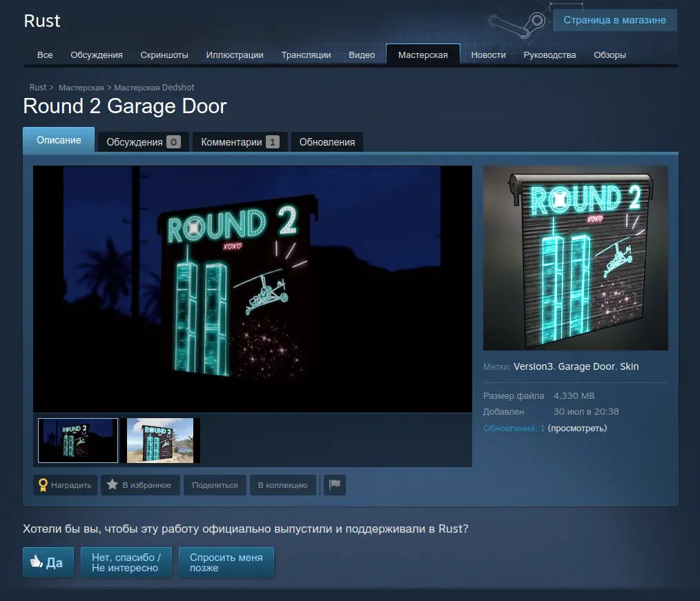
Task: Select Спросить меня позже button
Action: click(226, 562)
